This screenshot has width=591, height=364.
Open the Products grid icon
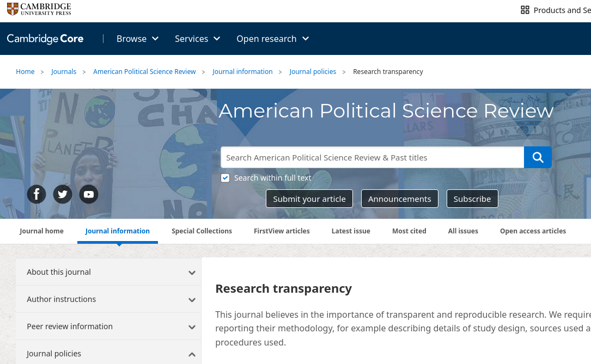coord(525,10)
